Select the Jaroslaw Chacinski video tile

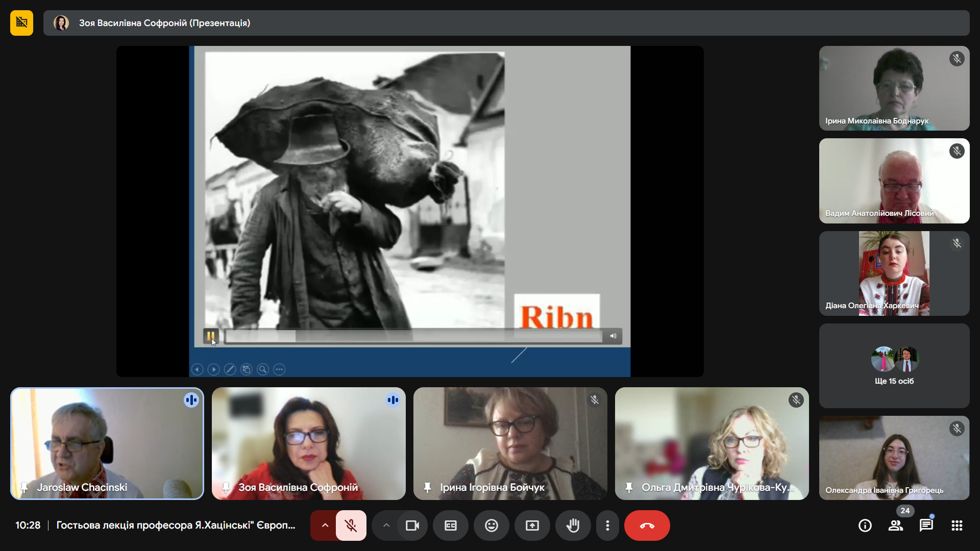tap(107, 443)
